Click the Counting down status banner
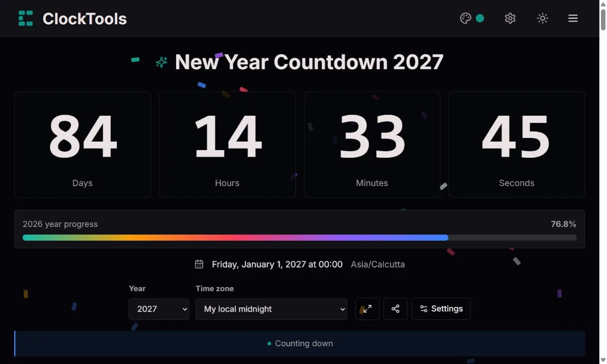This screenshot has width=607, height=364. pos(299,343)
